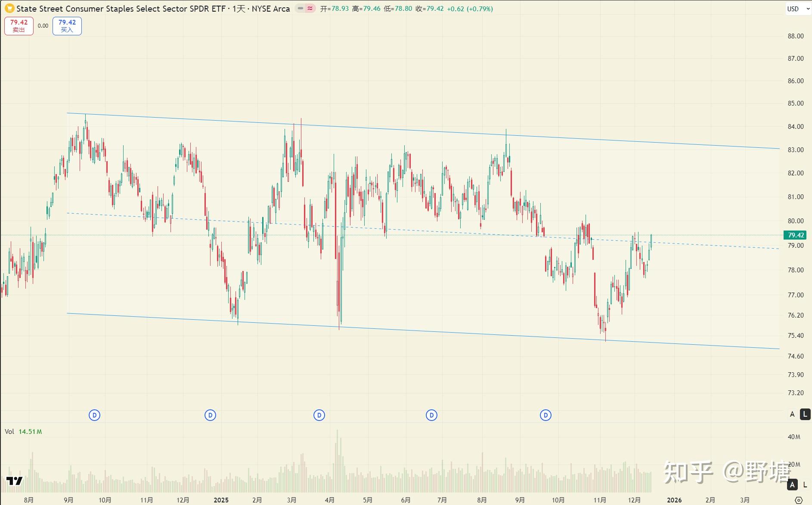Click the ETF symbol logo icon

9,9
